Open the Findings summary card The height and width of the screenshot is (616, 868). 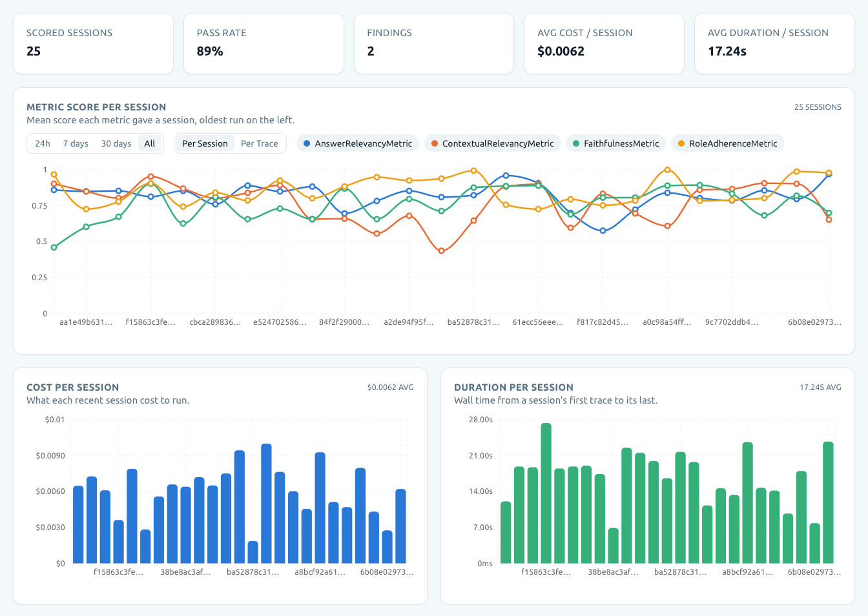[x=434, y=44]
